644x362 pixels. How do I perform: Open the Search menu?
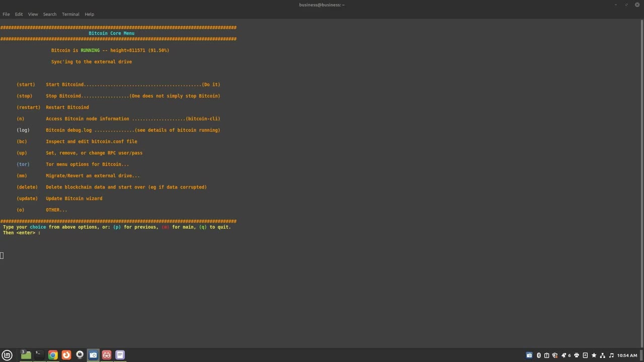point(50,14)
